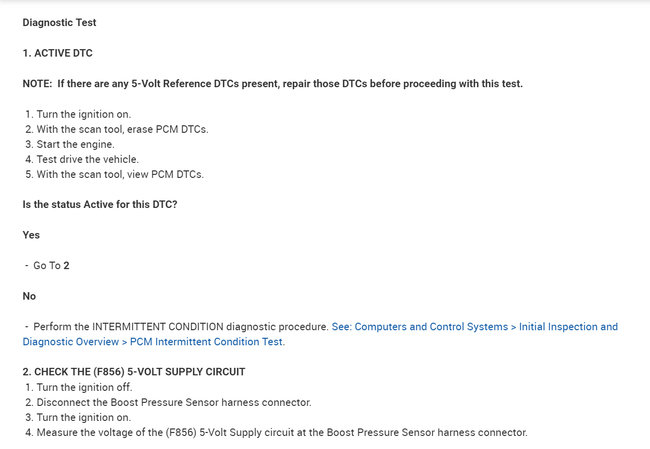The height and width of the screenshot is (449, 650).
Task: Click the bold 'No' answer
Action: [29, 296]
